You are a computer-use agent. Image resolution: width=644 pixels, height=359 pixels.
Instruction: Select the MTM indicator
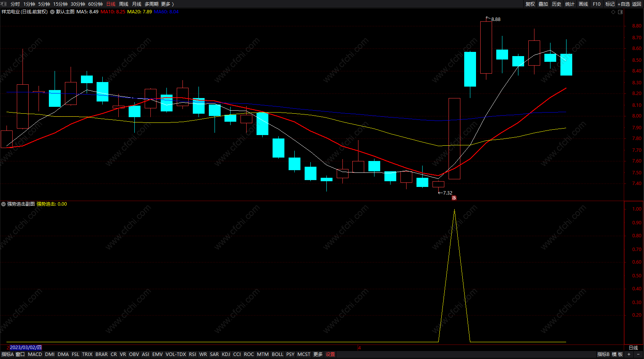click(x=263, y=354)
